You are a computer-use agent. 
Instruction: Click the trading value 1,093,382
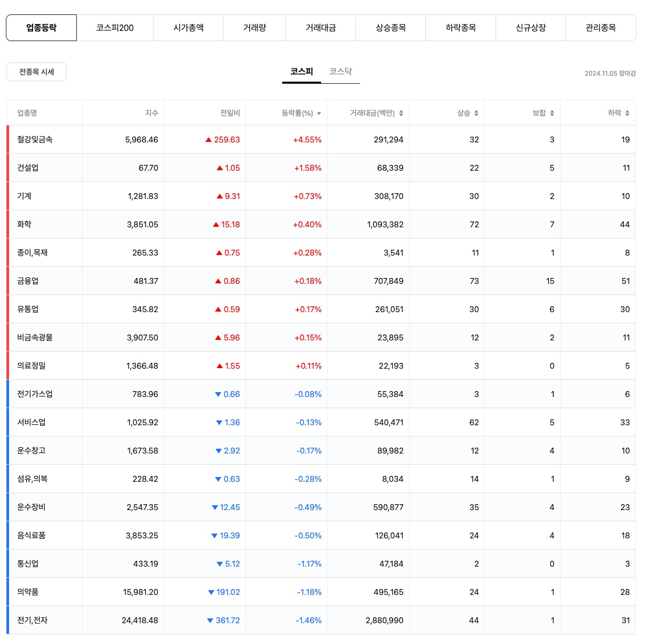pos(385,225)
